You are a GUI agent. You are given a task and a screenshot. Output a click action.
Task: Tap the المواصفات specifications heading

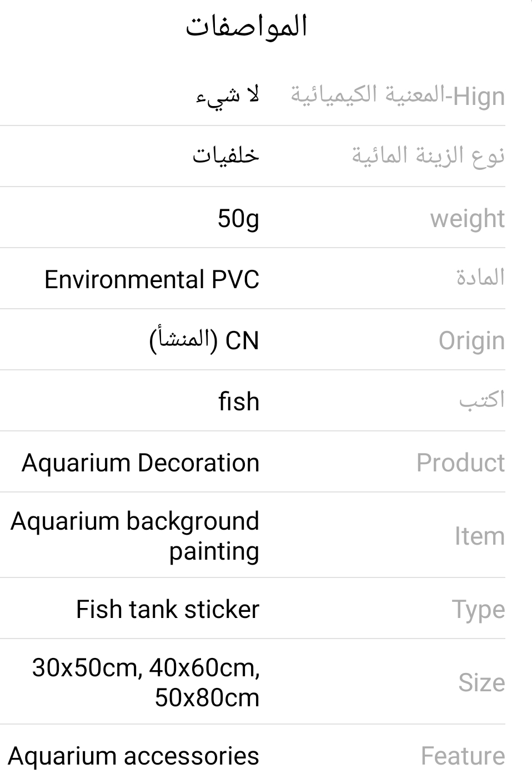click(246, 27)
